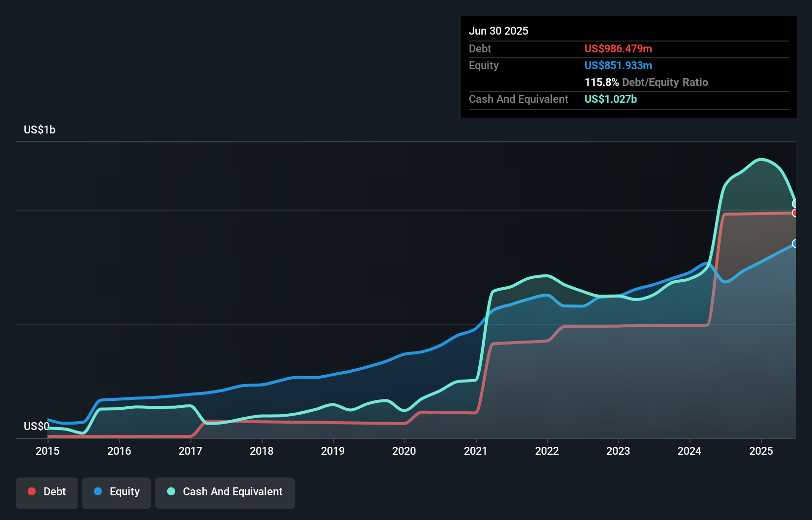Click the Equity endpoint marker on chart
Viewport: 812px width, 520px height.
pyautogui.click(x=795, y=244)
